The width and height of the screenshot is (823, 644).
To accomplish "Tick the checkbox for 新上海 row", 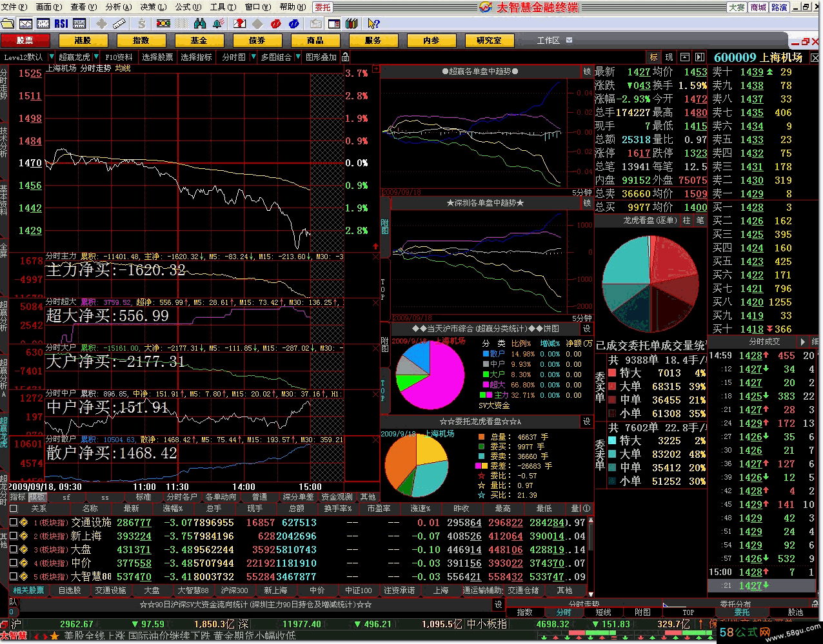I will pyautogui.click(x=14, y=536).
